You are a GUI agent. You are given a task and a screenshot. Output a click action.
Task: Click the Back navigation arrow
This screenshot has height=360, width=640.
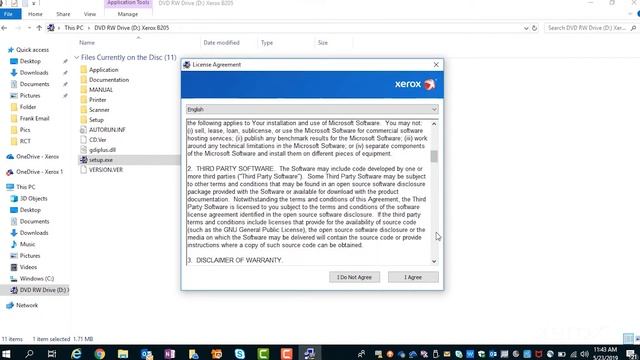click(x=4, y=28)
